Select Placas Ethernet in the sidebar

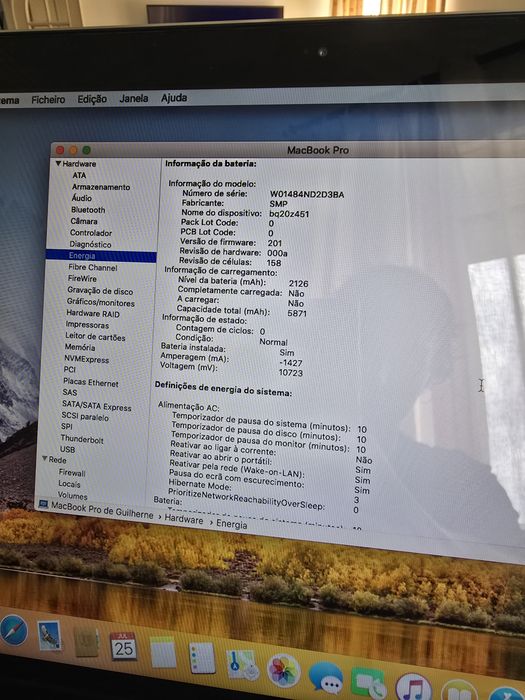point(91,383)
